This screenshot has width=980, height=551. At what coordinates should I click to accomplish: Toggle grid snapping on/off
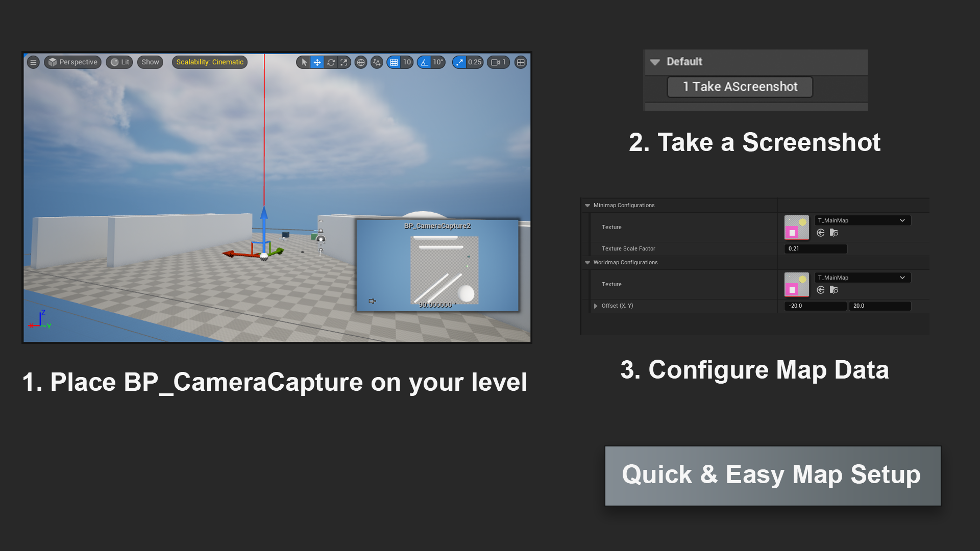pos(394,62)
